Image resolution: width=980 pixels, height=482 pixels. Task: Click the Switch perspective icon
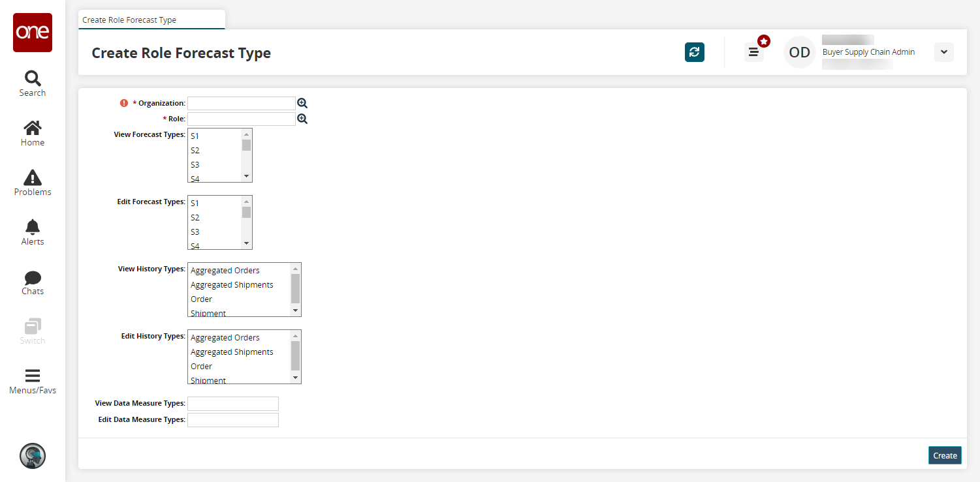pos(33,331)
